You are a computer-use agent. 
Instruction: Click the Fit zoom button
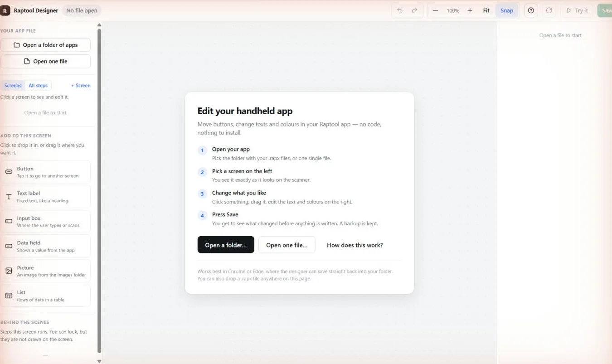pos(486,10)
